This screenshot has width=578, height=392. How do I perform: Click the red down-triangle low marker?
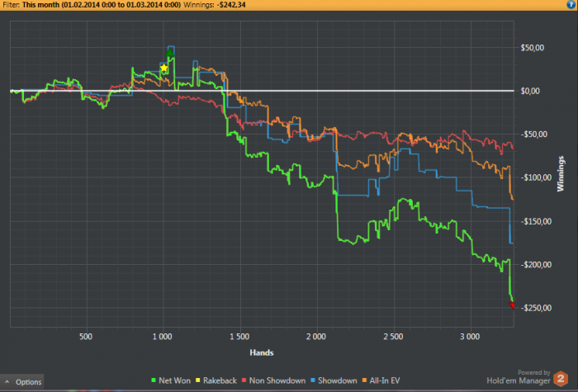512,305
